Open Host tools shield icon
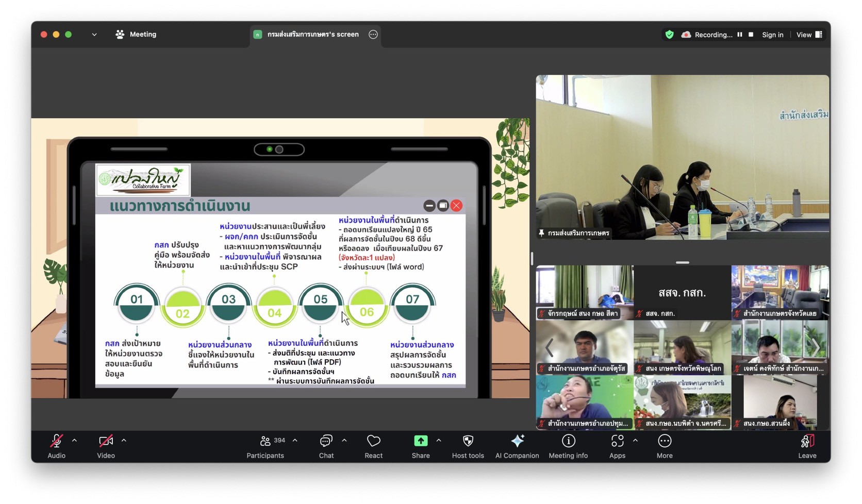Screen dimensions: 862x504 pos(468,442)
